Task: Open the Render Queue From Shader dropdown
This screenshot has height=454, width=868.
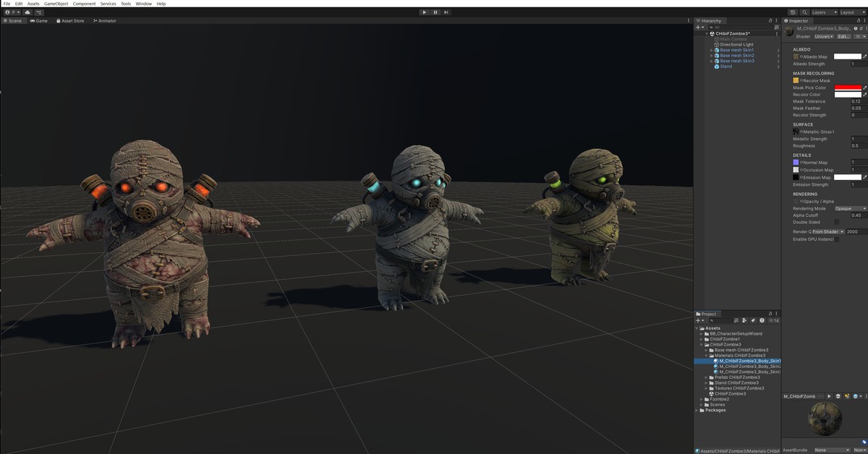Action: [x=828, y=232]
